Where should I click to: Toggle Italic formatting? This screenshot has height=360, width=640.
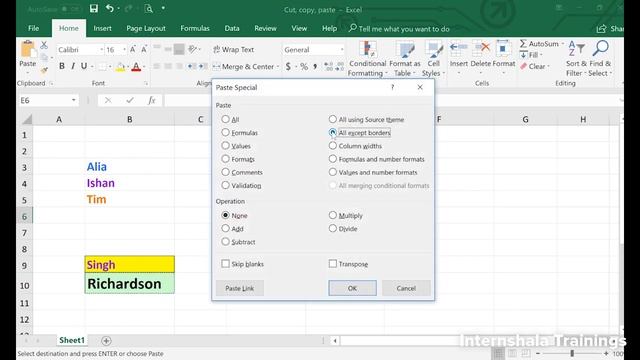(73, 66)
